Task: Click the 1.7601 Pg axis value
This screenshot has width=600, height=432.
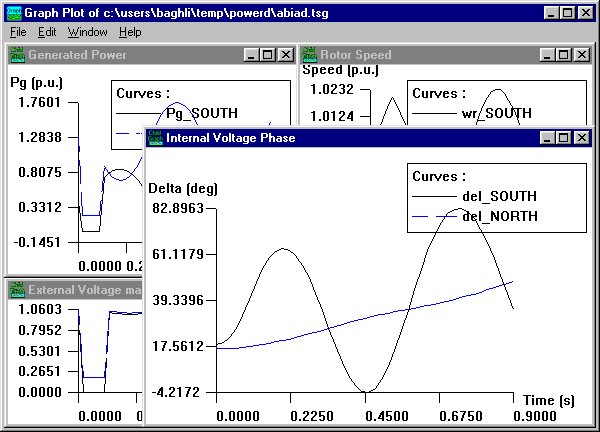Action: coord(40,102)
